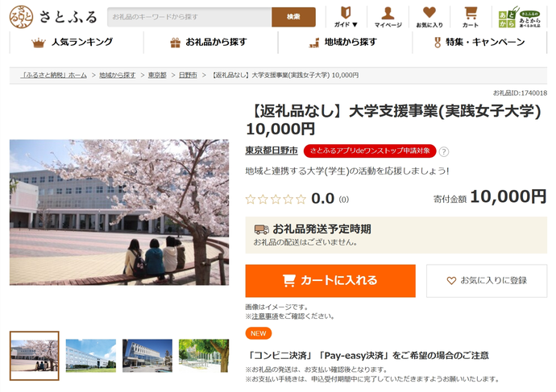This screenshot has width=556, height=392.
Task: Click 日野市 breadcrumb link
Action: [188, 75]
